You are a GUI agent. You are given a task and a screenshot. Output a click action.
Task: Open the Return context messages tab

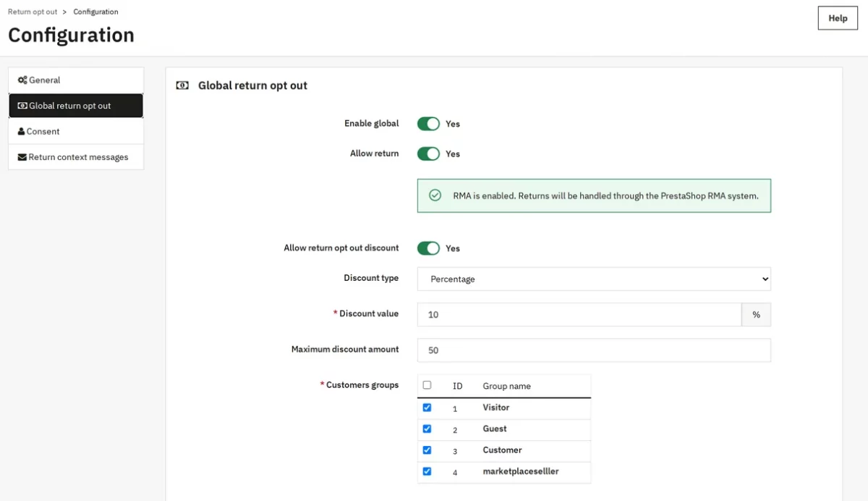76,157
